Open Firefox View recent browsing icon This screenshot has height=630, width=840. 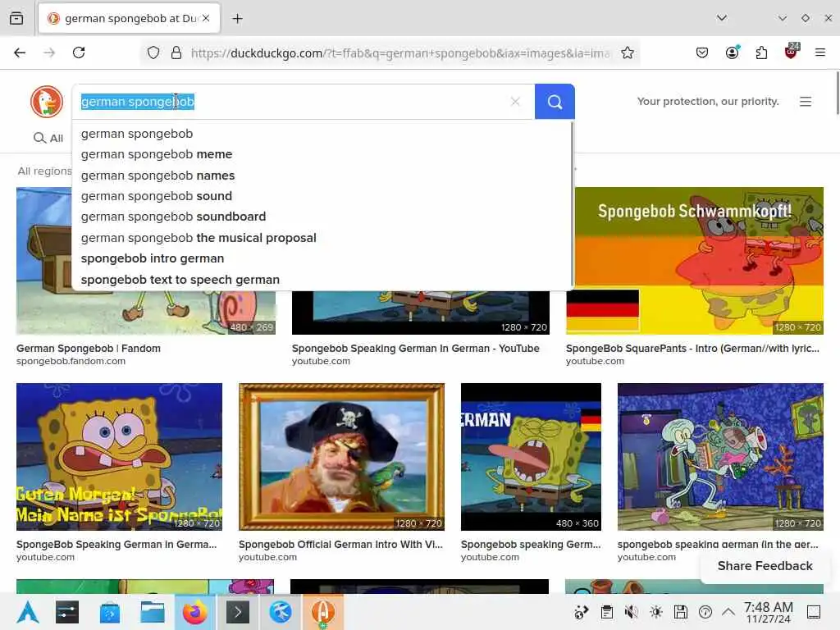pyautogui.click(x=16, y=18)
